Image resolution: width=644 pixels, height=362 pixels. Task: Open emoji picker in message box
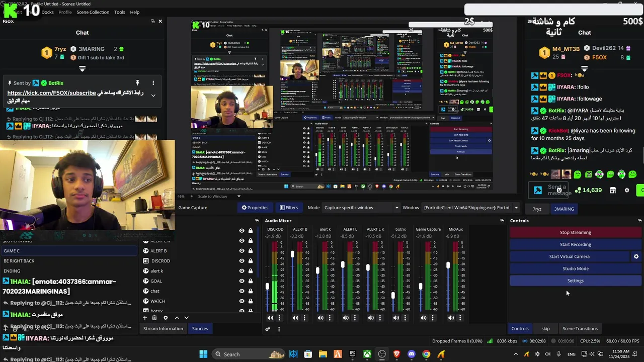tap(559, 190)
